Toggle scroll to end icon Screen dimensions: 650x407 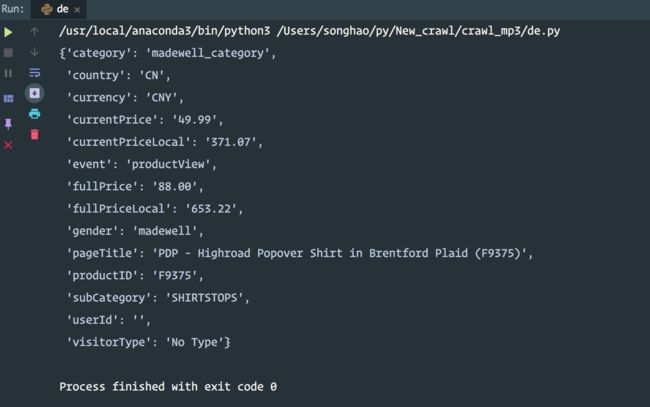pos(34,93)
